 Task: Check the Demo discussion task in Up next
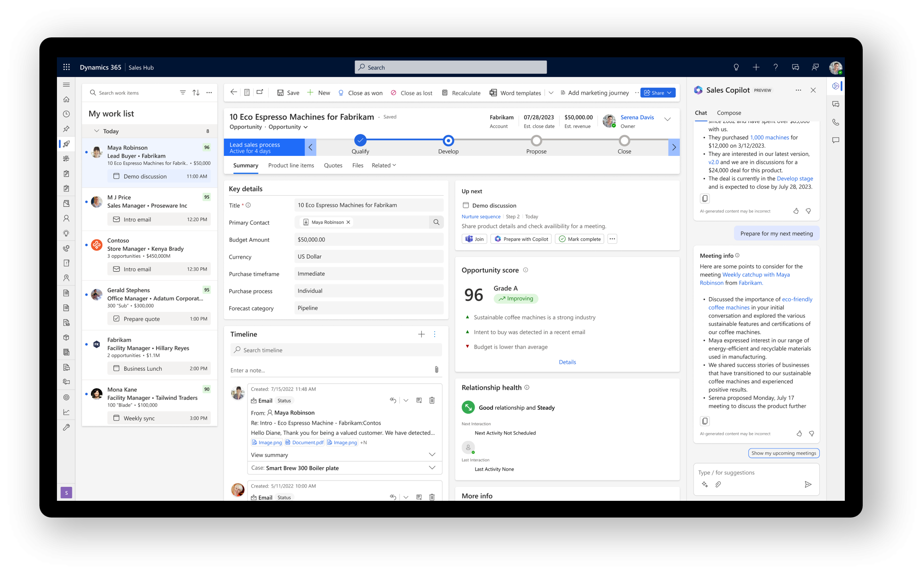(x=466, y=205)
